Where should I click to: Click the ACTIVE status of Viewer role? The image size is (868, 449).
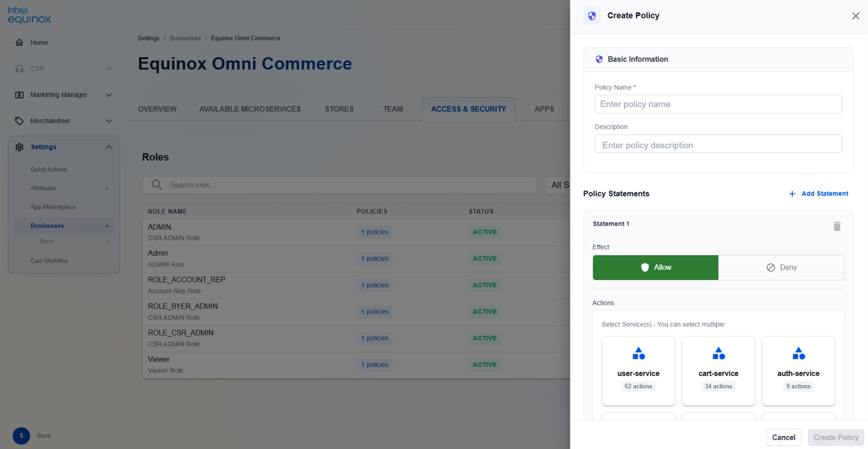pos(485,365)
